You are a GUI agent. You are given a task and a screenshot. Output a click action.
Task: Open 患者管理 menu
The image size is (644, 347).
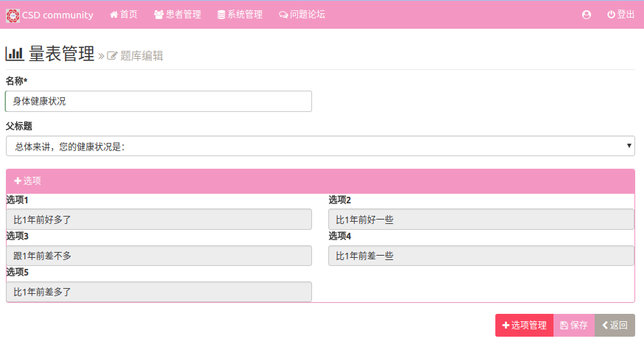[x=177, y=15]
